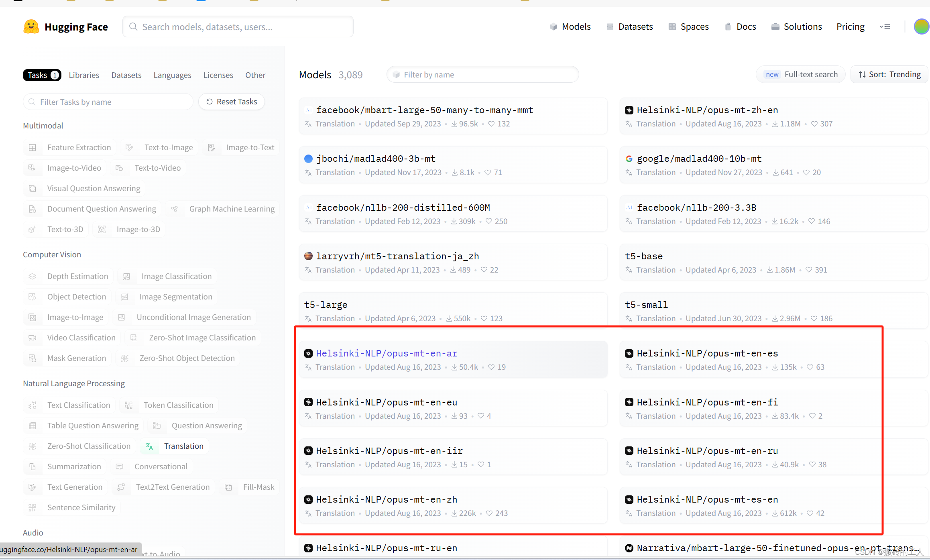The width and height of the screenshot is (930, 560).
Task: Open the Sort: Trending dropdown
Action: 889,75
